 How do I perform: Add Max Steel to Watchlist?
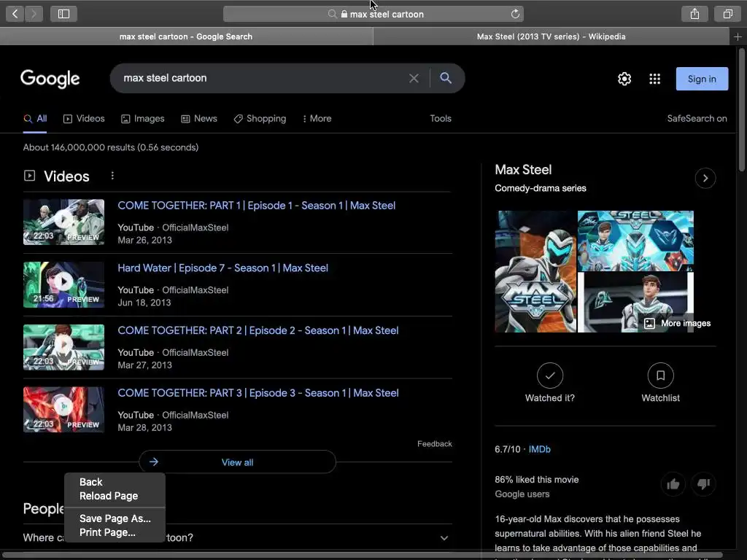pyautogui.click(x=660, y=376)
